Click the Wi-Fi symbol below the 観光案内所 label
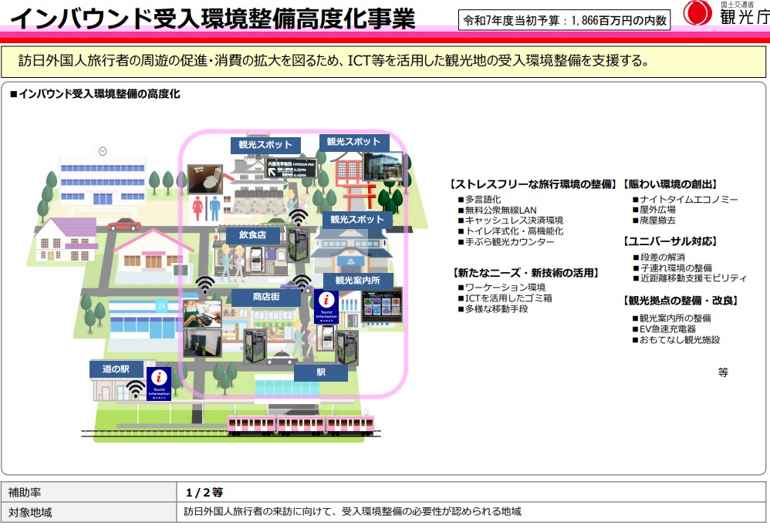The height and width of the screenshot is (532, 770). 302,283
